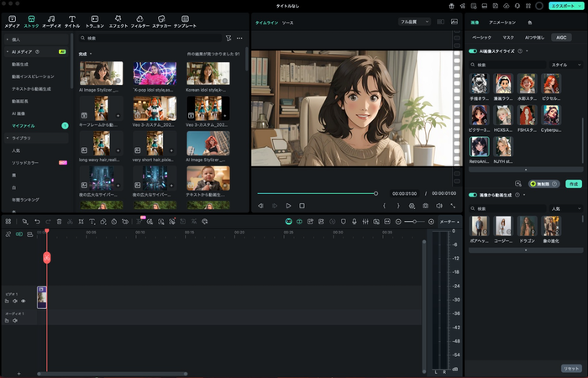Click the delete trash icon in timeline toolbar
This screenshot has width=588, height=378.
(60, 222)
